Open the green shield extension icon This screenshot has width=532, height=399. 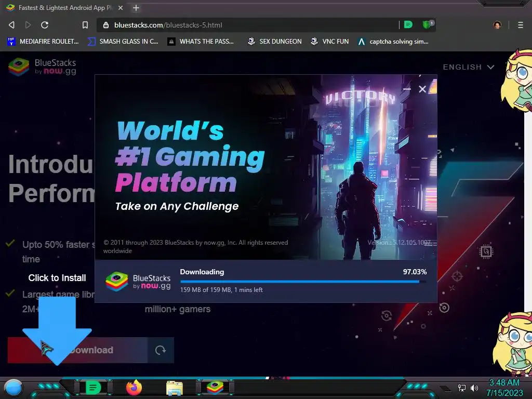(x=427, y=24)
